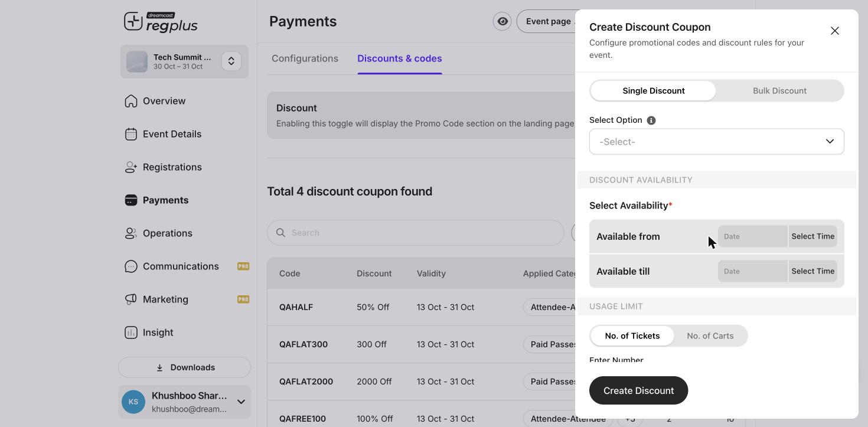Close the Create Discount Coupon panel
868x427 pixels.
835,31
